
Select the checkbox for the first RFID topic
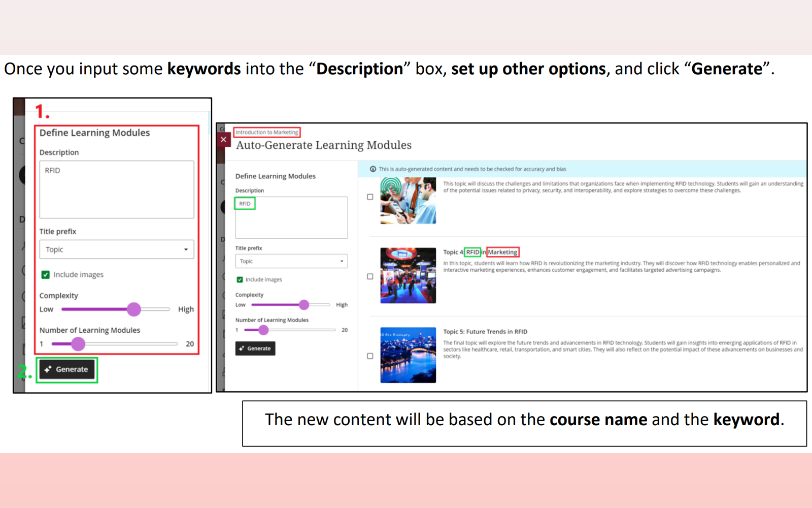coord(370,197)
